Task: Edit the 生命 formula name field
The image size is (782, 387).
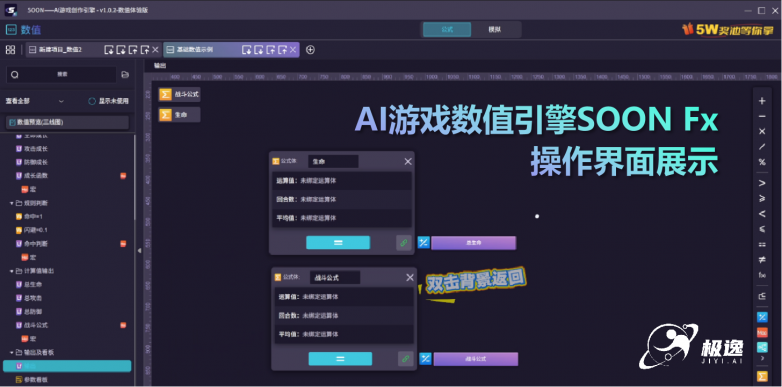Action: click(x=333, y=162)
